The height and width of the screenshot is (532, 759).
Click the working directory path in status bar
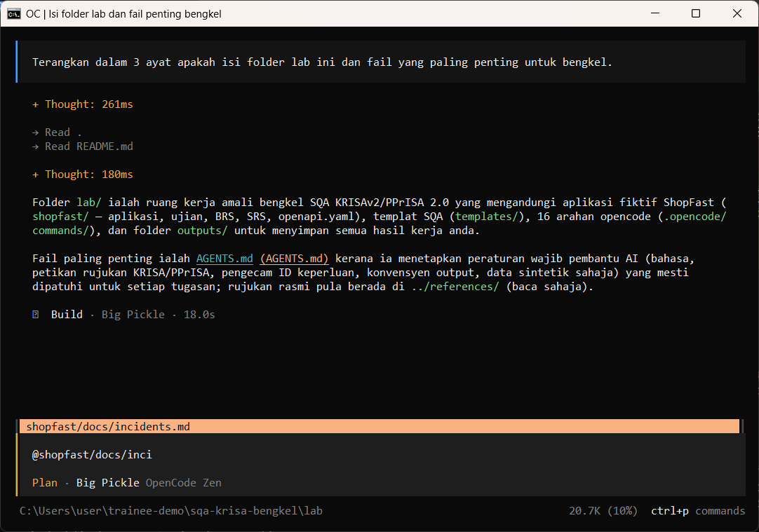click(x=171, y=511)
